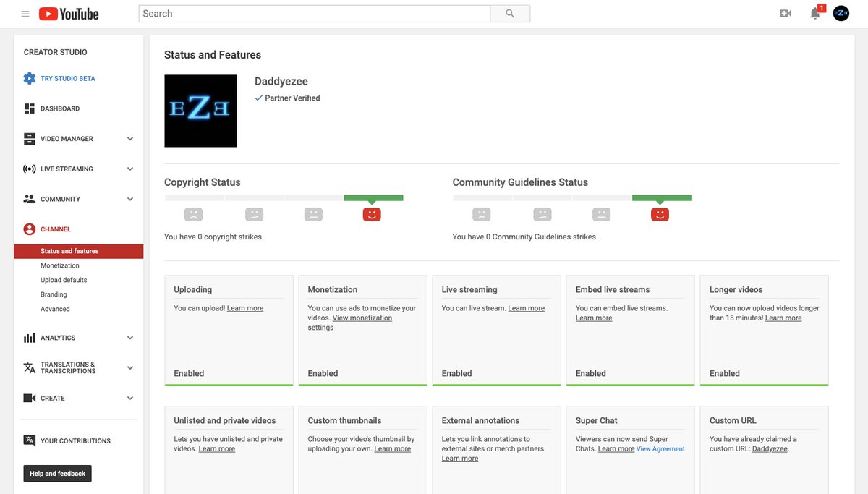Click the Create camera icon in sidebar
Screen dimensions: 868x494
click(29, 399)
